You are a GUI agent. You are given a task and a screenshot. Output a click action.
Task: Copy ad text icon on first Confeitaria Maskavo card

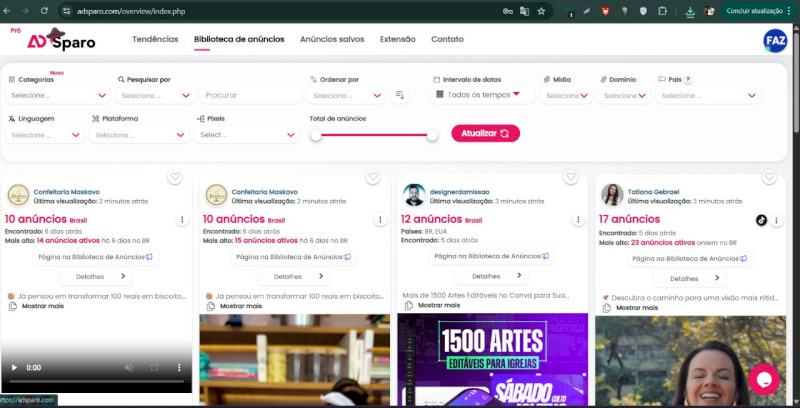(x=13, y=307)
